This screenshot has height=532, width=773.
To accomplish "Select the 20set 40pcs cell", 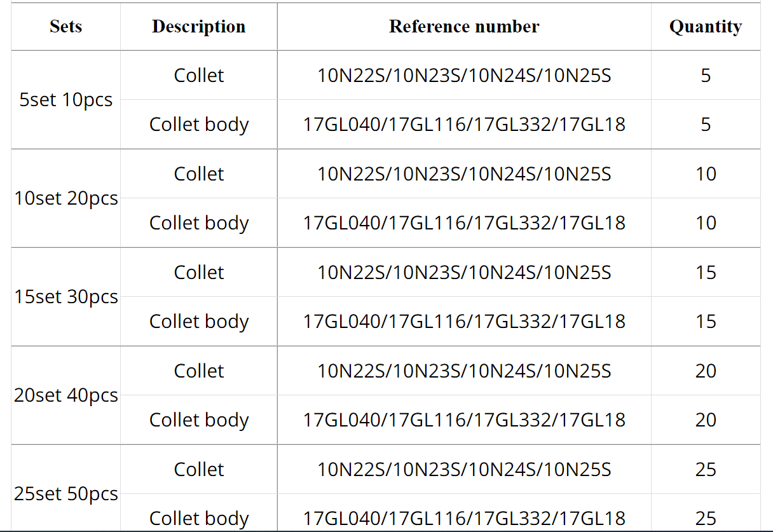I will click(65, 395).
